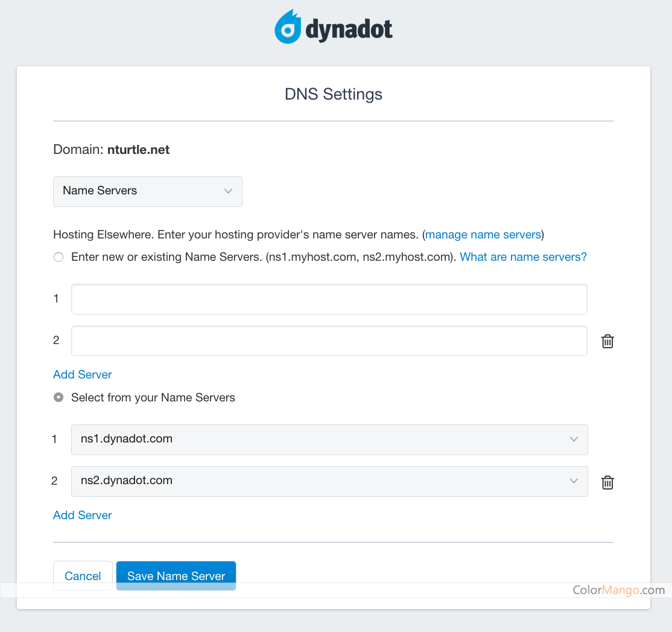Select 'Select from your Name Servers' option
The width and height of the screenshot is (672, 632).
coord(58,397)
